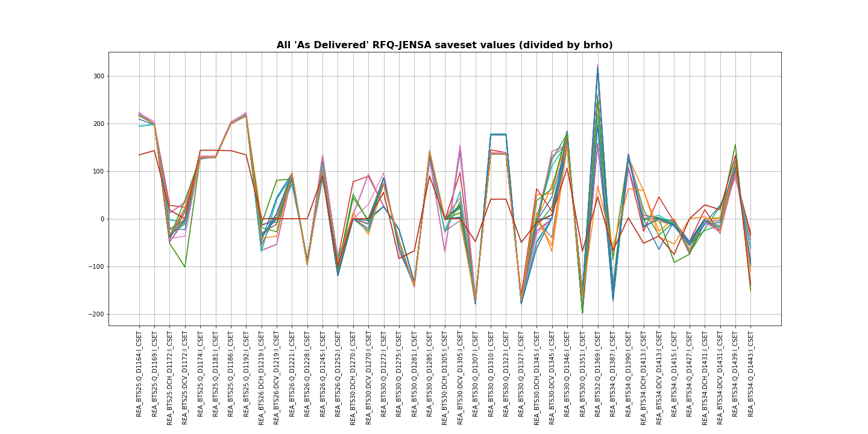The image size is (868, 434).
Task: Click x-axis label REA_BTS30:Q_D1346:I_CSET
Action: point(567,374)
